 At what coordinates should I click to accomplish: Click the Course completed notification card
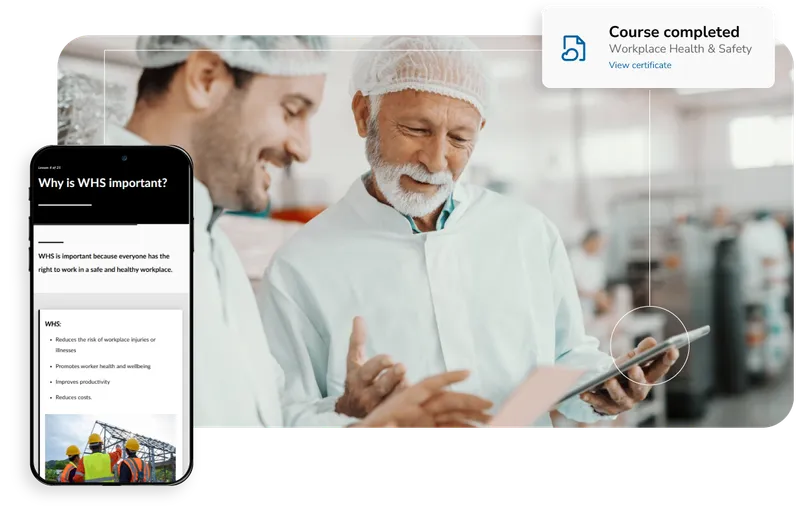point(658,47)
